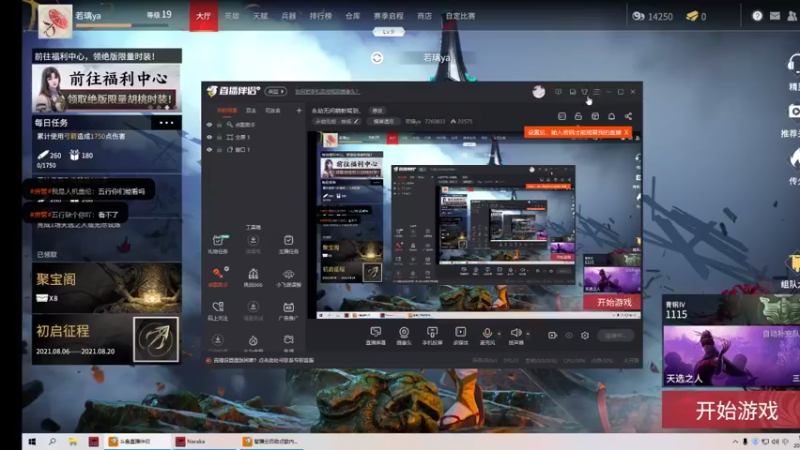This screenshot has width=800, height=450.
Task: Switch to 英雄 tab in game
Action: point(232,16)
